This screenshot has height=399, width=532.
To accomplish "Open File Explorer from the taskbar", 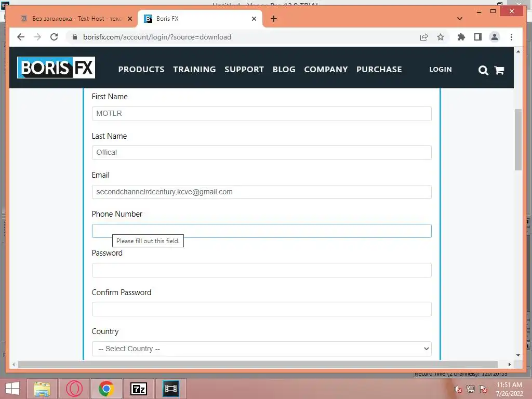I will coord(42,389).
